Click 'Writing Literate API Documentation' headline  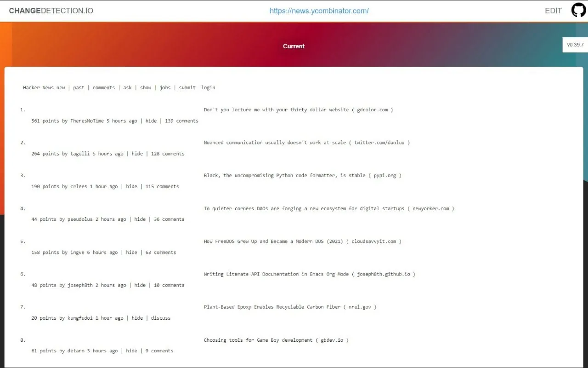tap(310, 274)
